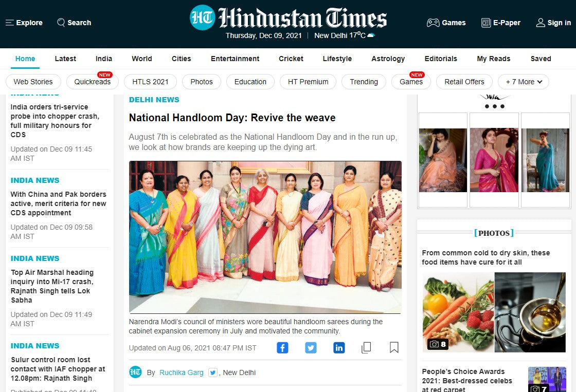The width and height of the screenshot is (576, 392).
Task: Share the article on LinkedIn
Action: point(339,348)
